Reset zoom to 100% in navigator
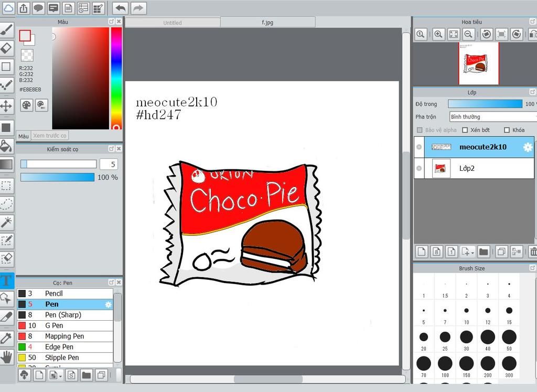Image resolution: width=537 pixels, height=392 pixels. click(x=421, y=34)
